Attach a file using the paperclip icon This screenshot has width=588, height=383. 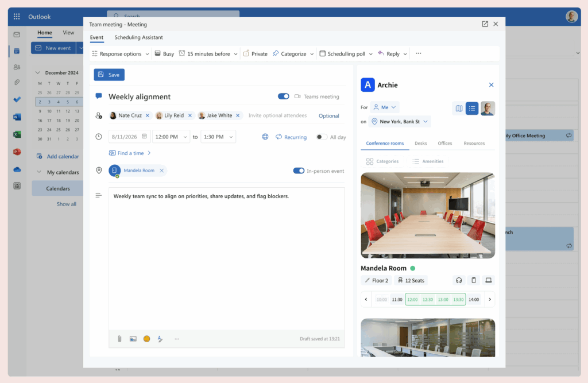pyautogui.click(x=119, y=339)
